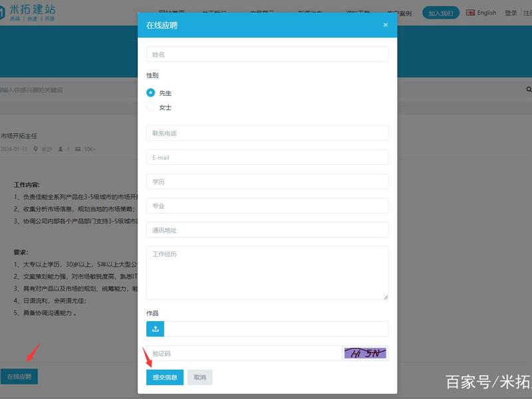Screen dimensions: 532x399
Task: Close the 在线应聘 dialog with the X
Action: pos(386,25)
